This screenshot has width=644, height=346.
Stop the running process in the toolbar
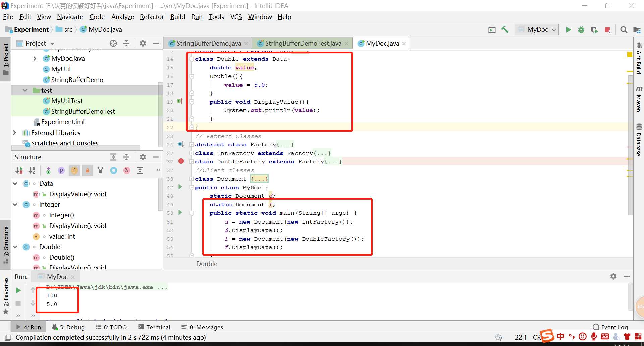[x=607, y=30]
